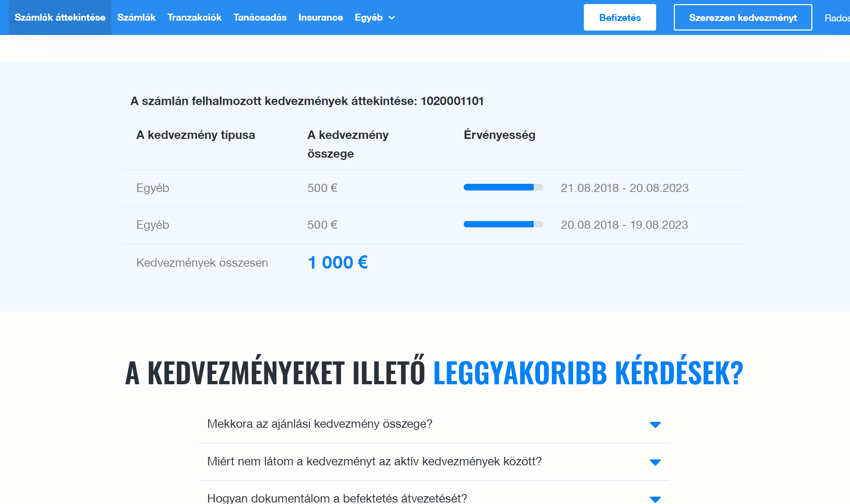Viewport: 850px width, 504px height.
Task: Click the second Egyéb discount progress bar
Action: (503, 224)
